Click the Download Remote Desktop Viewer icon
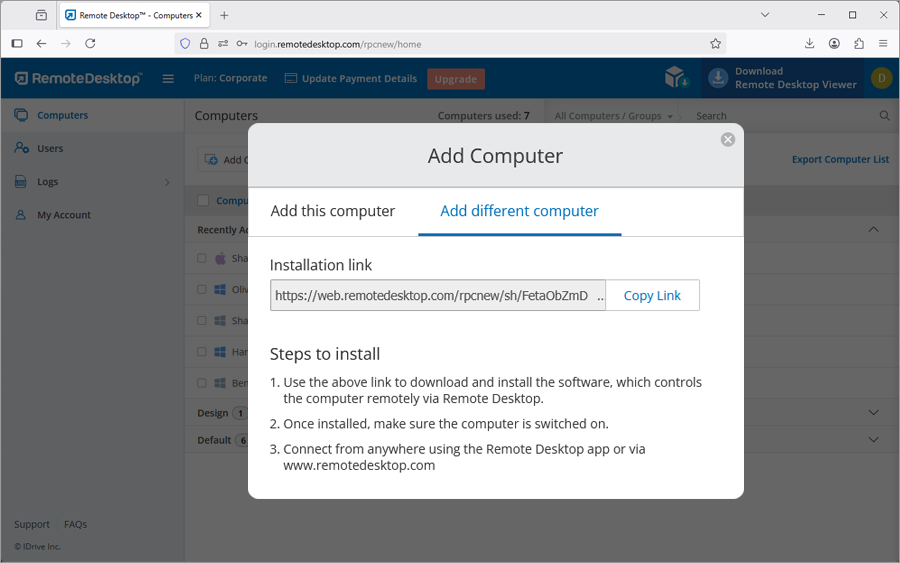This screenshot has width=900, height=563. pyautogui.click(x=718, y=78)
